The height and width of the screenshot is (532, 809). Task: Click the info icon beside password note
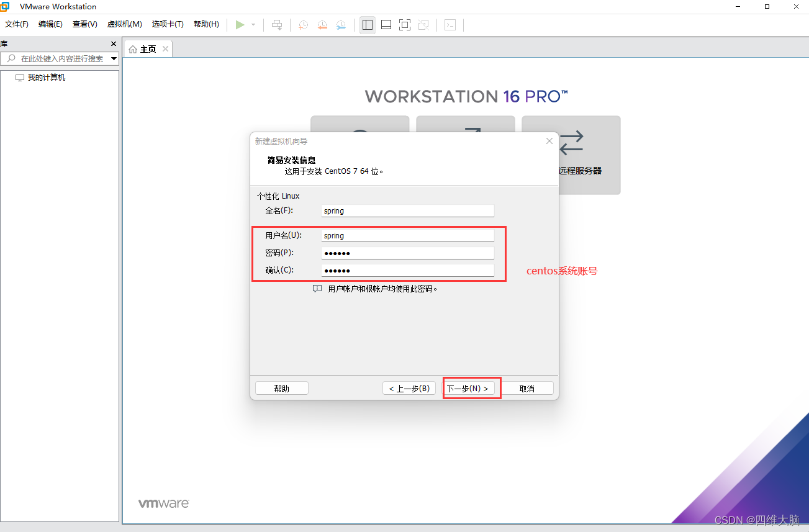click(x=317, y=289)
